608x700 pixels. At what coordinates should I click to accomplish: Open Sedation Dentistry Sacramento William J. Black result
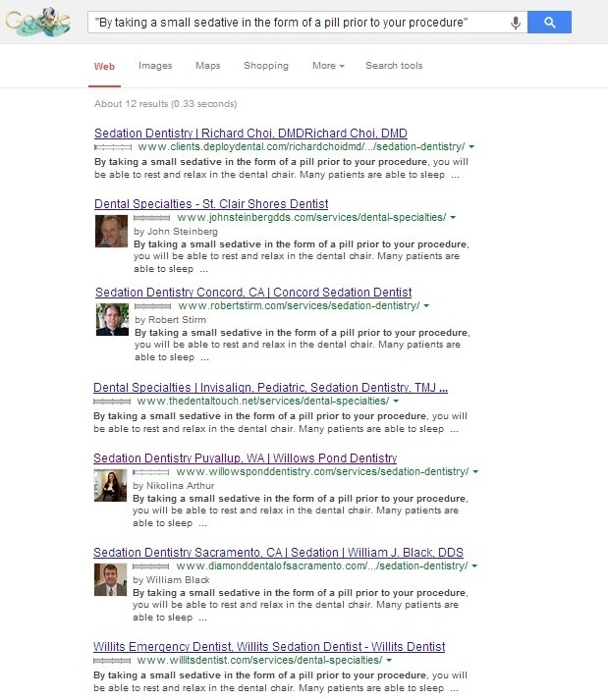(x=278, y=552)
